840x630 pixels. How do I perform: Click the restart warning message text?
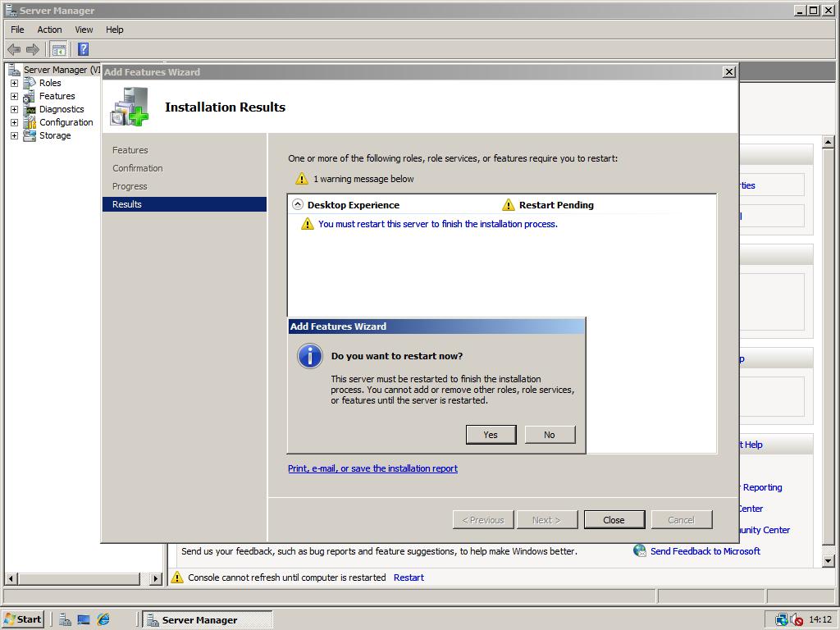[438, 224]
